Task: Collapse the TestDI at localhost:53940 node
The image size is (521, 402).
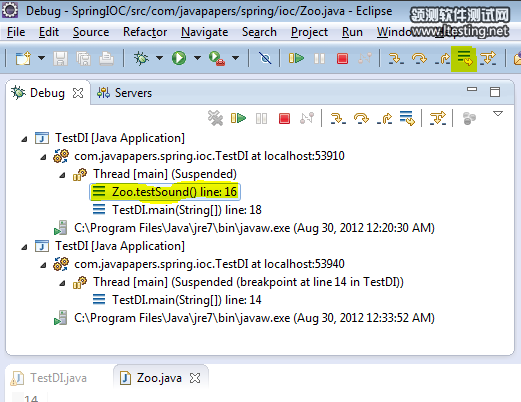Action: 43,265
